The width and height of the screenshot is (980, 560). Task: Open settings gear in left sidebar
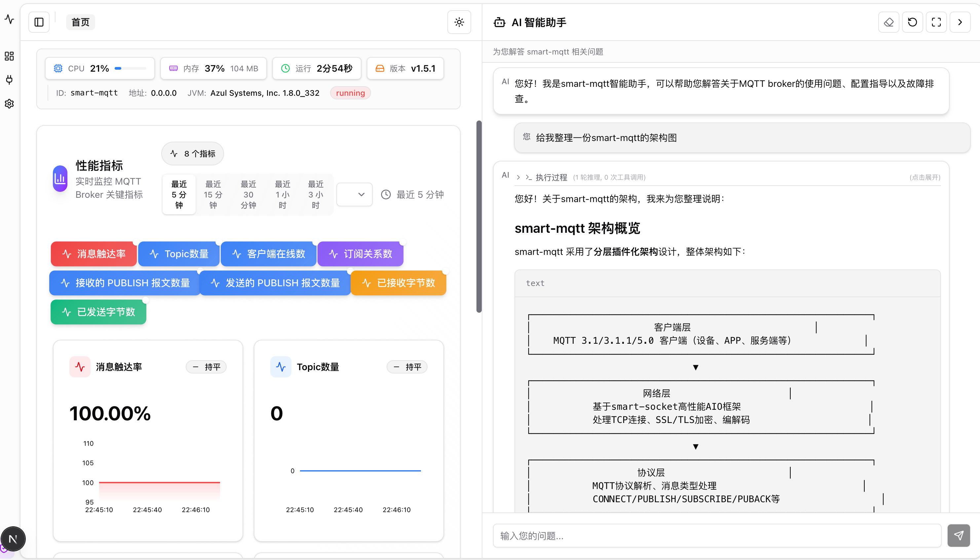pyautogui.click(x=9, y=103)
